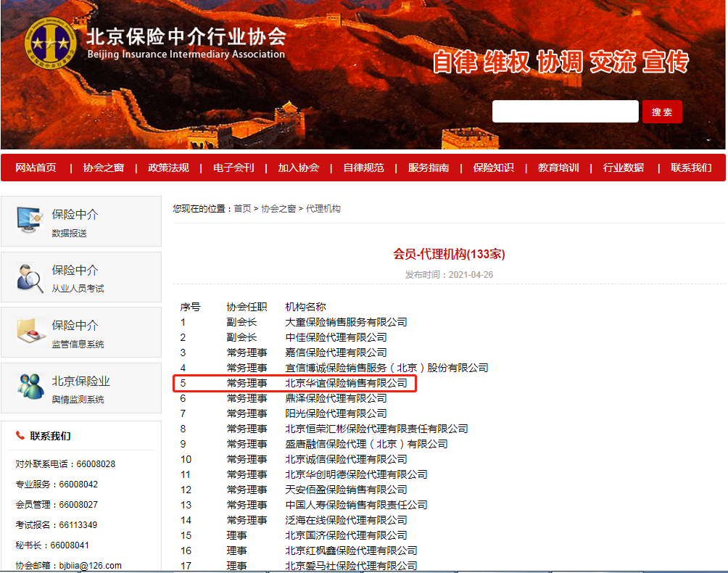Open the 监管信息系统 folder icon

tap(30, 332)
